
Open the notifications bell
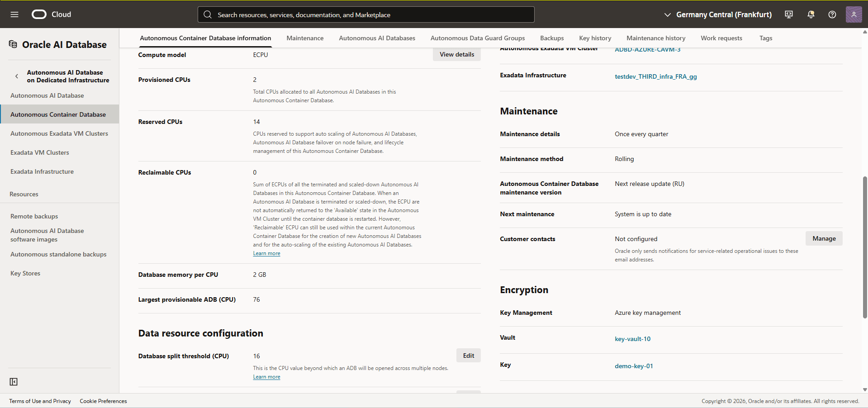(811, 14)
